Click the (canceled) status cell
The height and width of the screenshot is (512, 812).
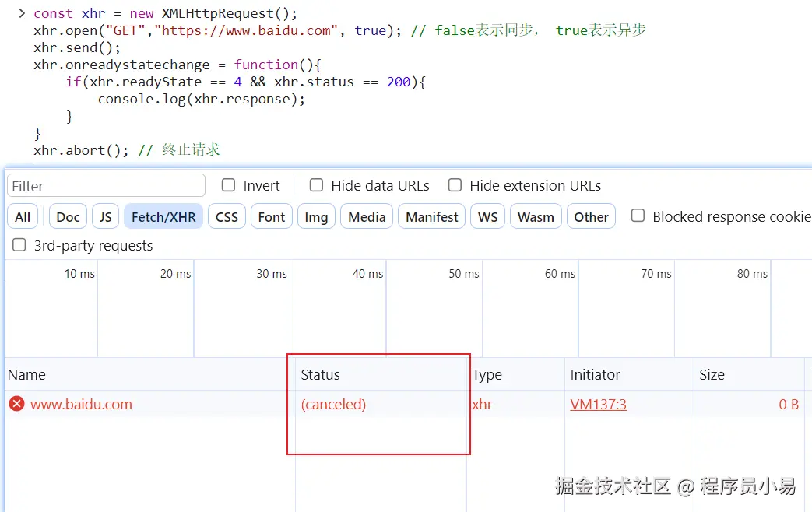tap(333, 404)
